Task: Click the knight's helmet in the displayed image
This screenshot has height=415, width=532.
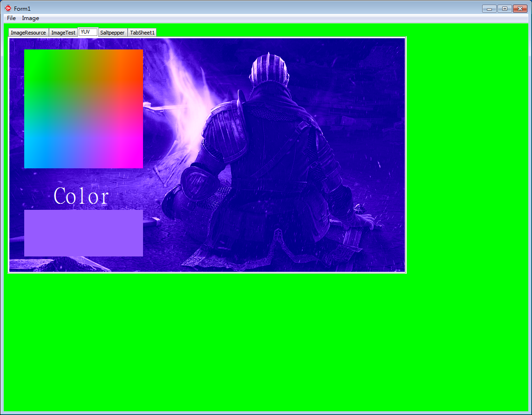Action: click(269, 70)
